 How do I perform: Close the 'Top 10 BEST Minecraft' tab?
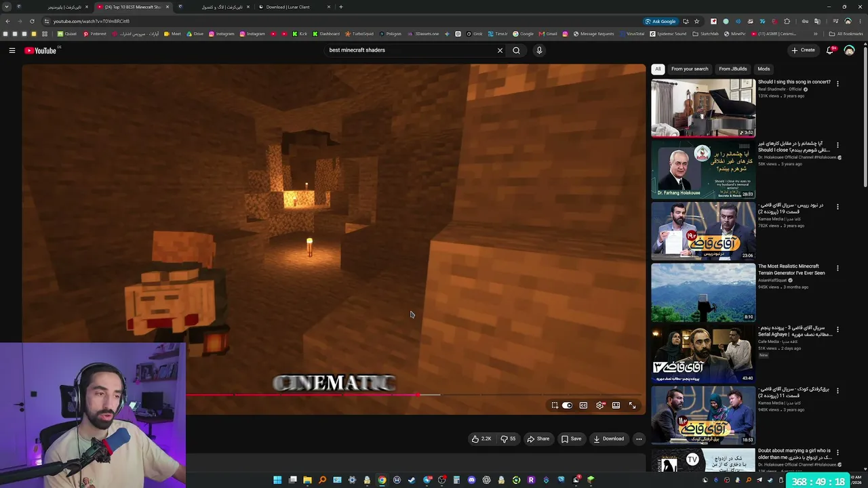click(x=167, y=7)
